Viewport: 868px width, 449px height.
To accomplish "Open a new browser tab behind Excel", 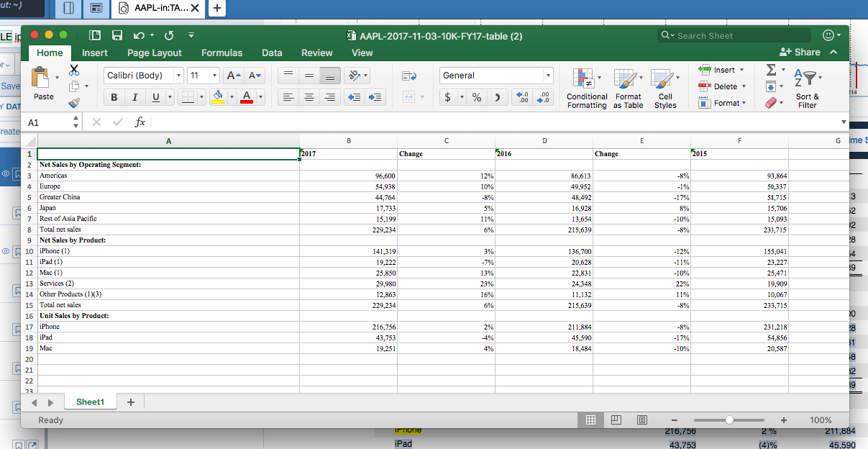I will [x=216, y=9].
